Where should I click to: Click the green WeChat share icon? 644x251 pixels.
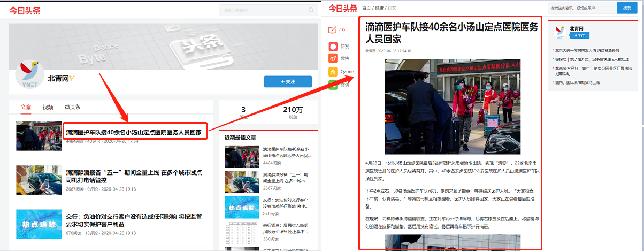(x=333, y=85)
